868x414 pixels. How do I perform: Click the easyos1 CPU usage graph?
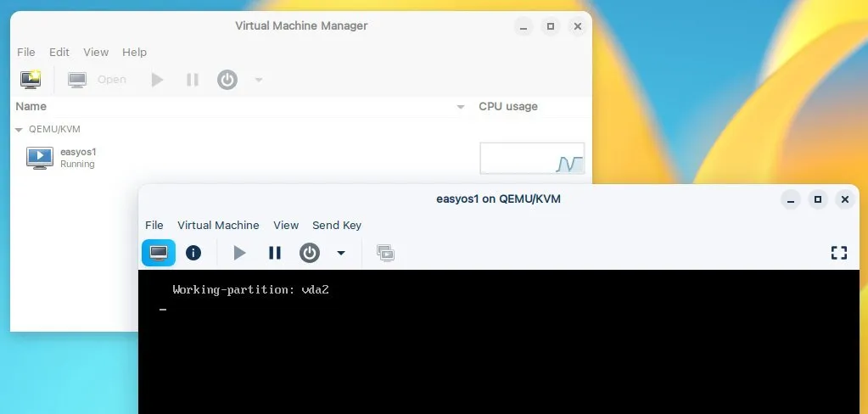coord(532,159)
